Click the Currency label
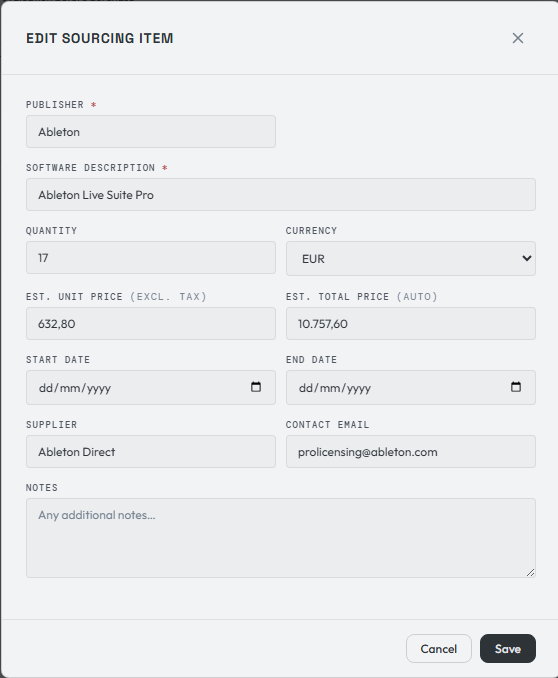 click(311, 230)
